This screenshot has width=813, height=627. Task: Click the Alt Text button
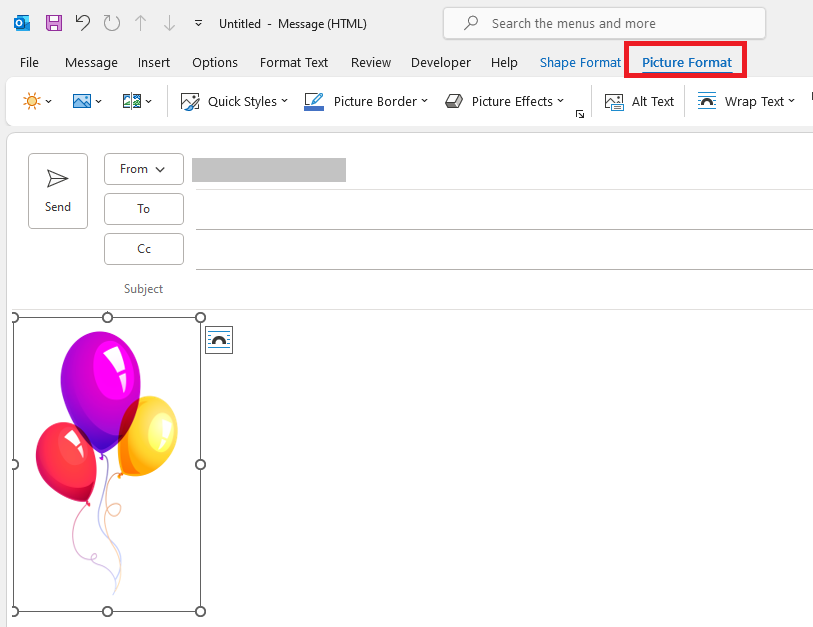coord(639,102)
